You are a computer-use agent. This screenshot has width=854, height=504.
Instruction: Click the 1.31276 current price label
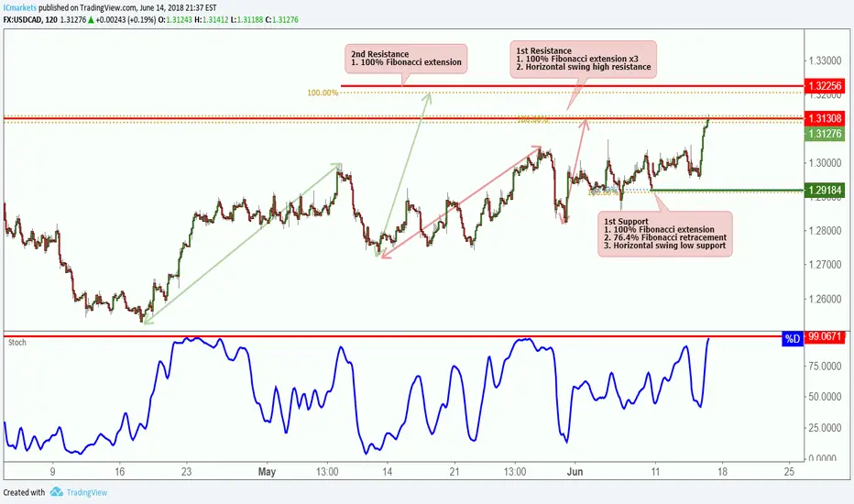(825, 134)
